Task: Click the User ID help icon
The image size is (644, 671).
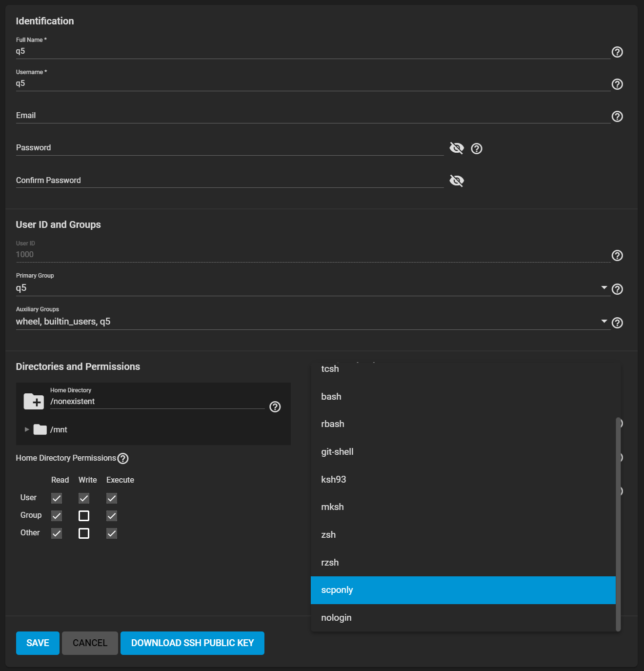Action: 617,256
